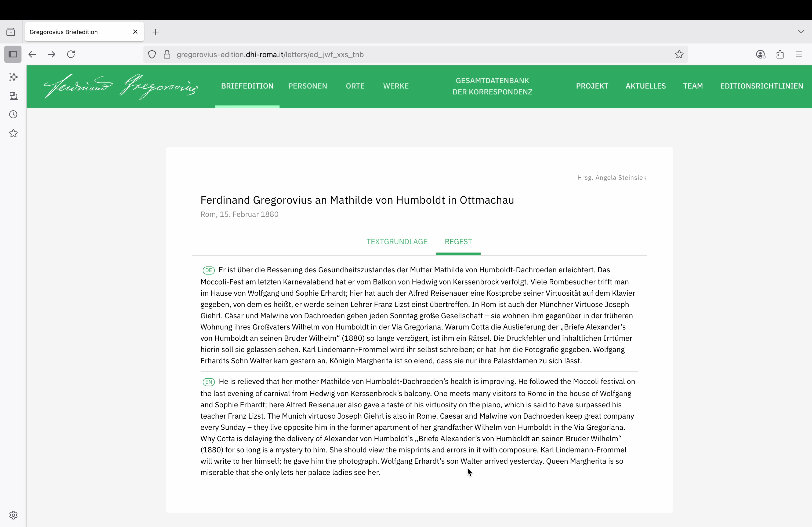Image resolution: width=812 pixels, height=527 pixels.
Task: Open the ORTE menu item
Action: point(355,86)
